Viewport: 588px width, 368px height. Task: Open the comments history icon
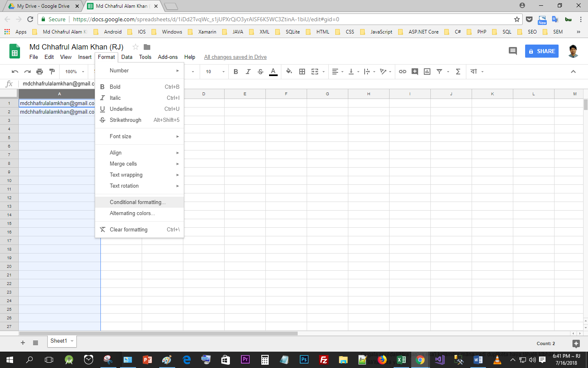click(x=512, y=51)
